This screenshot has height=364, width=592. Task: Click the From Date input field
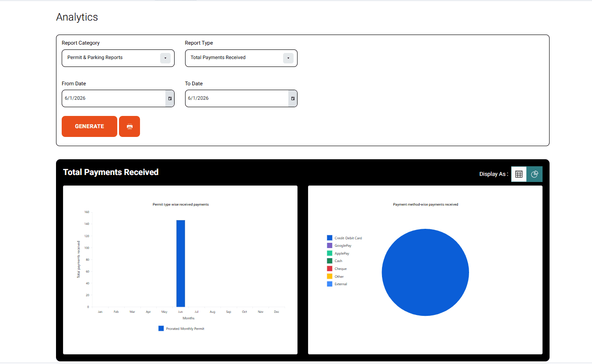click(x=114, y=98)
